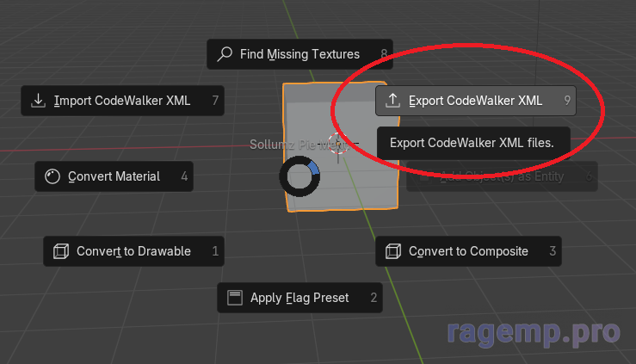
Task: Click the upload icon on Export CodeWalker XML
Action: point(393,101)
